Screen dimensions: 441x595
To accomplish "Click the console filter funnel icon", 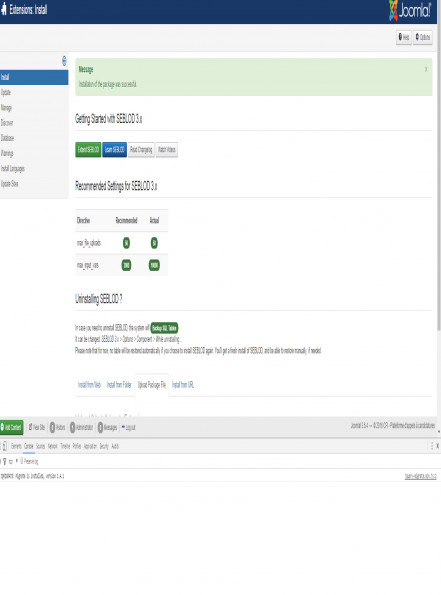I will [x=5, y=461].
